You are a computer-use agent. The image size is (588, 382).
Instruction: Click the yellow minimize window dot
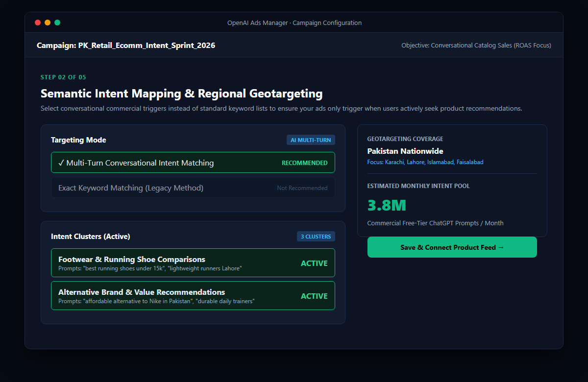coord(48,23)
